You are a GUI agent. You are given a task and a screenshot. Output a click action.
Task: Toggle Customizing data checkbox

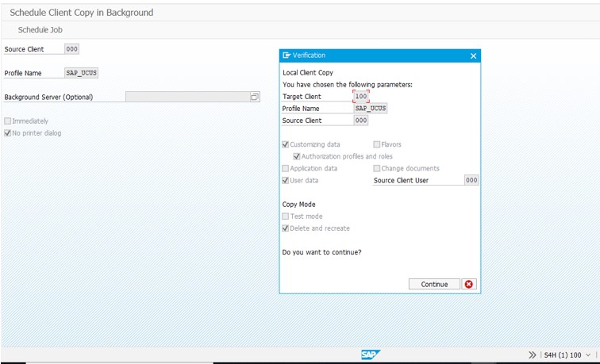pyautogui.click(x=286, y=144)
